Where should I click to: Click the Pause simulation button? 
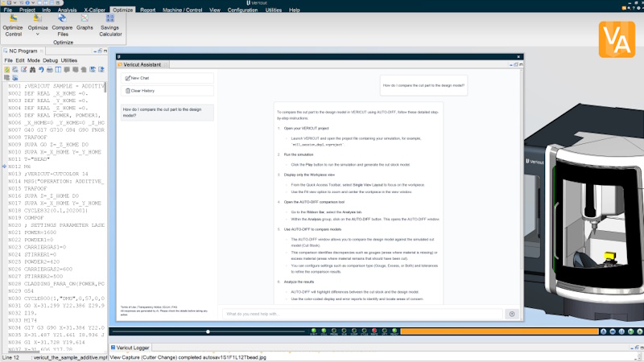point(621,331)
